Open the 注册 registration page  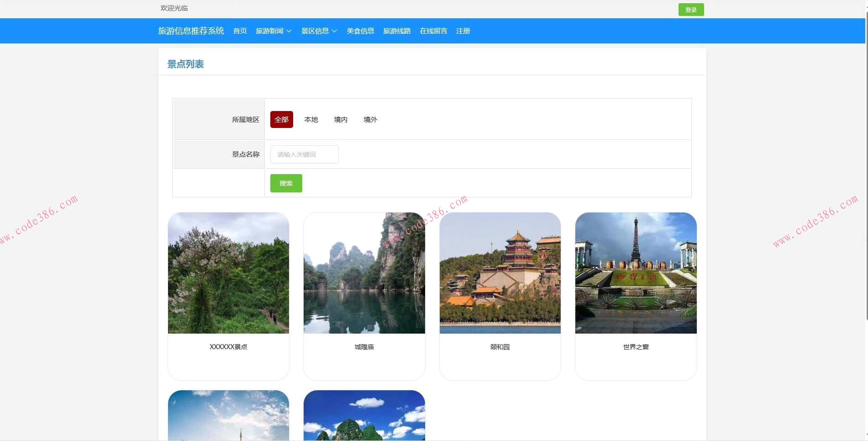(463, 31)
